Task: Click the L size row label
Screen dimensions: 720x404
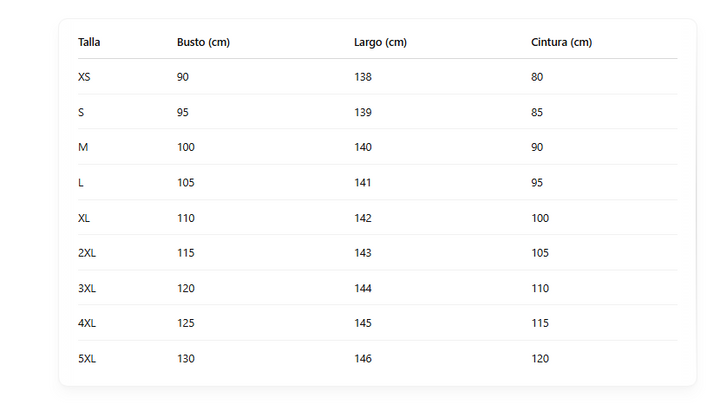Action: coord(81,182)
